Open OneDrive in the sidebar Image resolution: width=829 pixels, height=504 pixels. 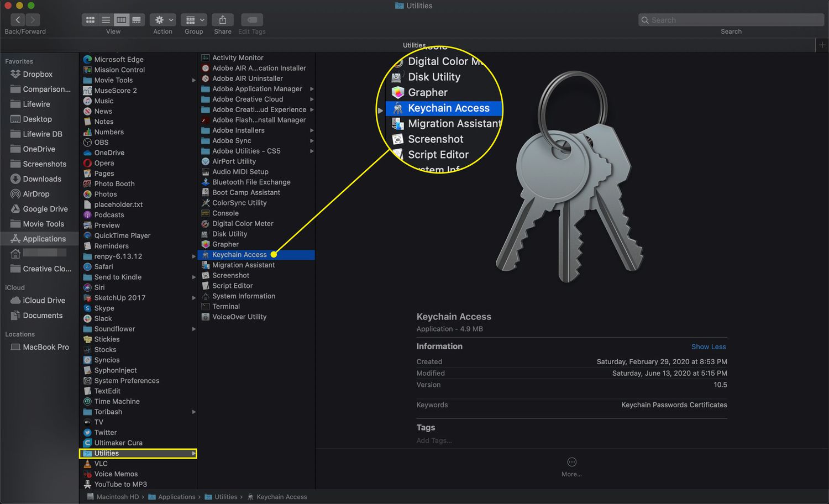[x=39, y=149]
